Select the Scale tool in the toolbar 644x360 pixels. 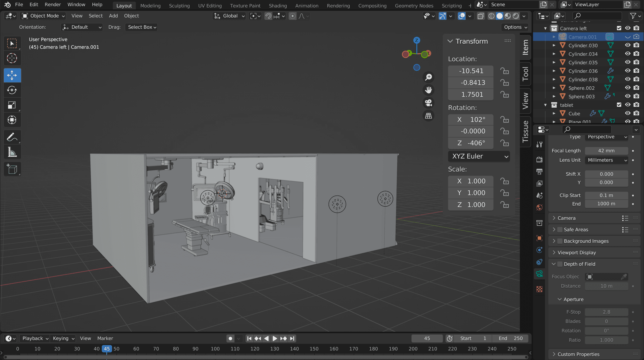pyautogui.click(x=12, y=105)
